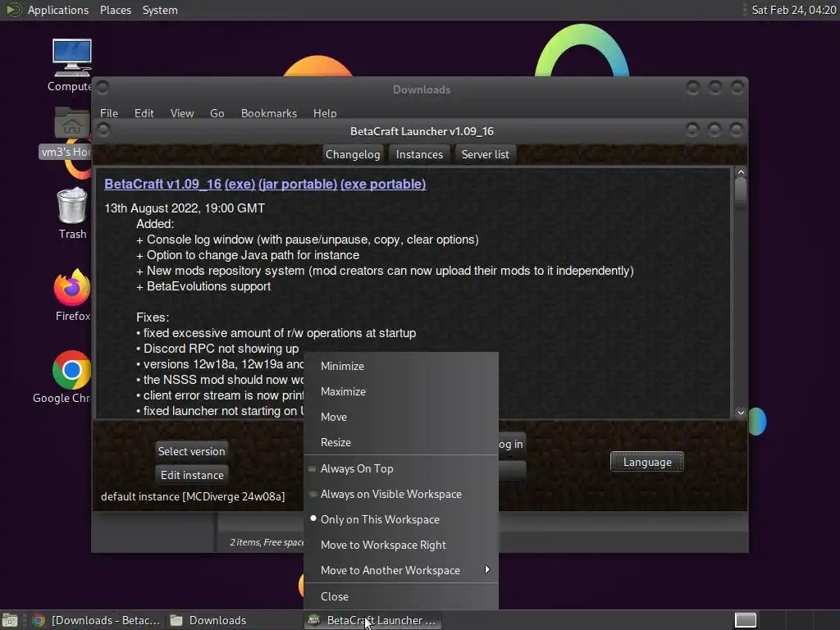Open Edit menu in Downloads window
The height and width of the screenshot is (630, 840).
point(144,113)
